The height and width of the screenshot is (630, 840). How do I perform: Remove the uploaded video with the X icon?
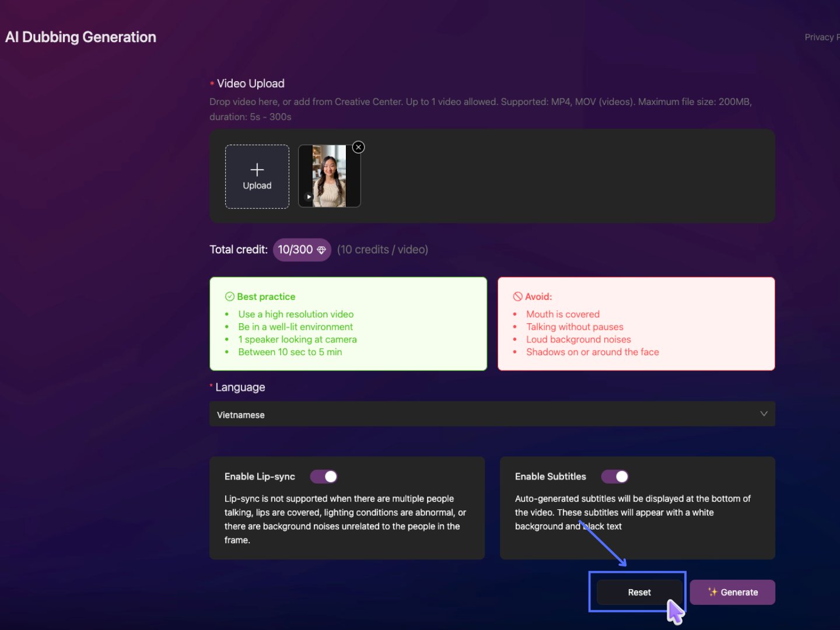[x=359, y=147]
